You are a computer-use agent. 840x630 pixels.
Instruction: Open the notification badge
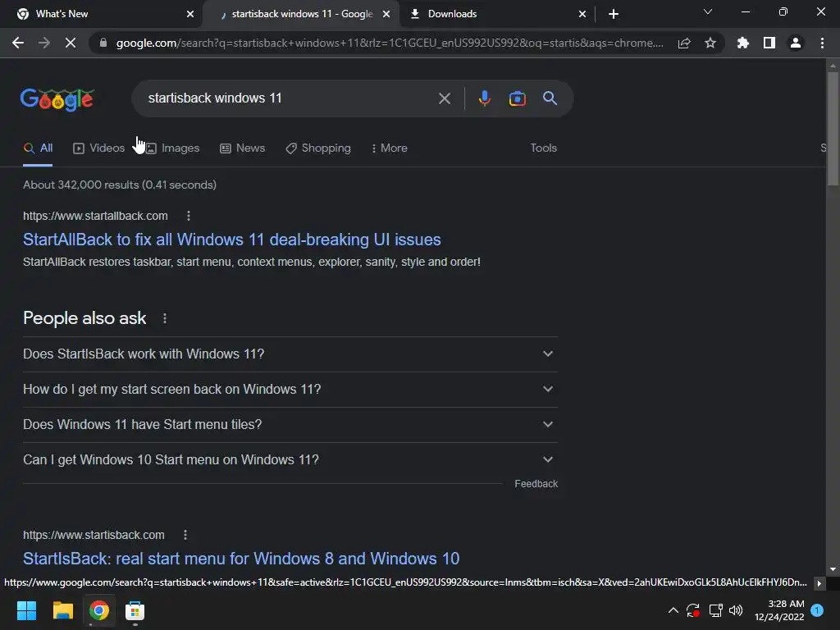(817, 610)
